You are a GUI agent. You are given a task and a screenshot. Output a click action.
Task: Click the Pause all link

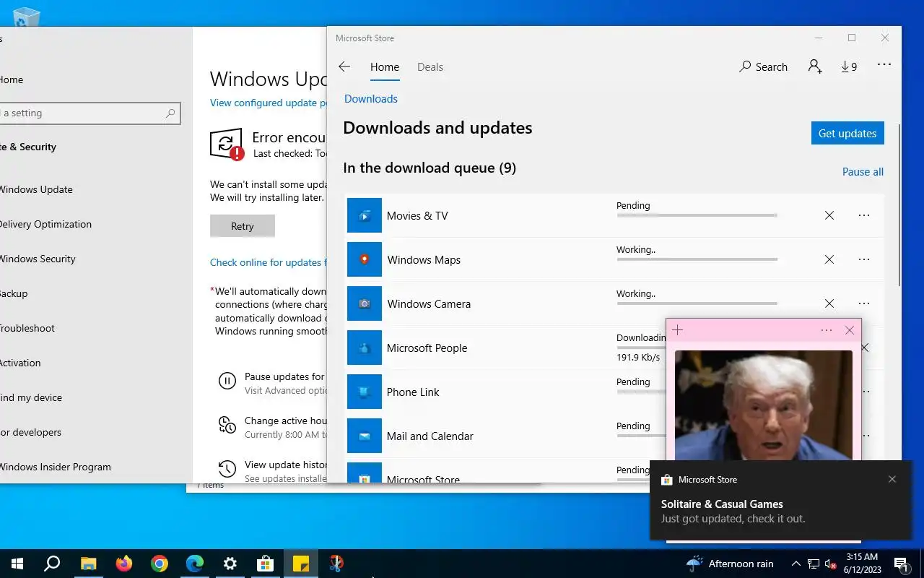[863, 171]
